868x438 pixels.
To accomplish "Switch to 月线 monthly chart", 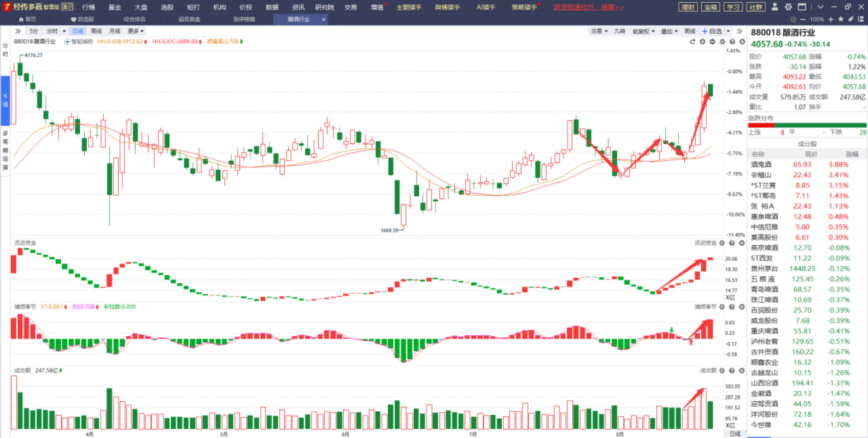I will (115, 31).
